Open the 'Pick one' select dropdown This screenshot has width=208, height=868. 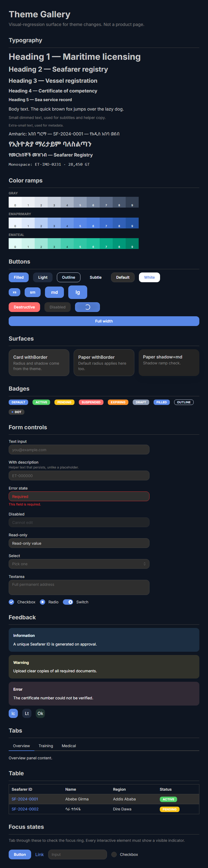point(79,564)
